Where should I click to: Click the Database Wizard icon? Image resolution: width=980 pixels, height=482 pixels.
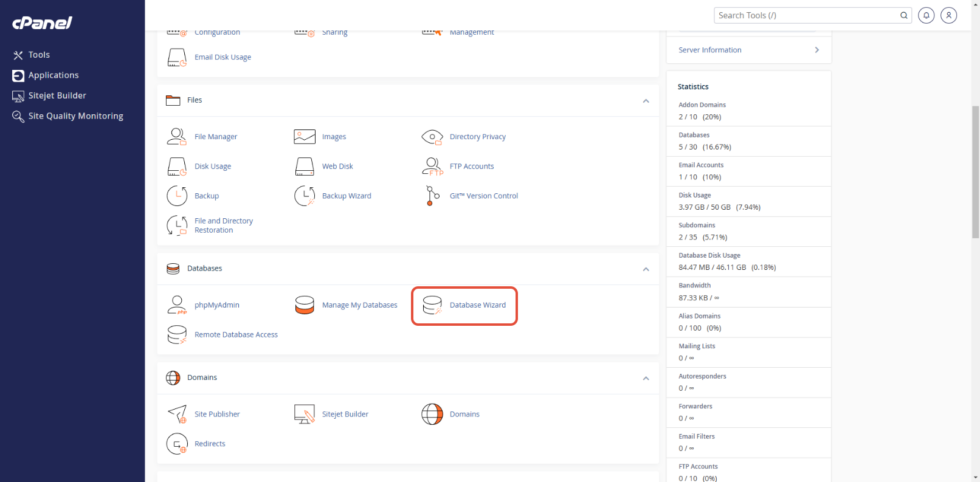click(432, 305)
